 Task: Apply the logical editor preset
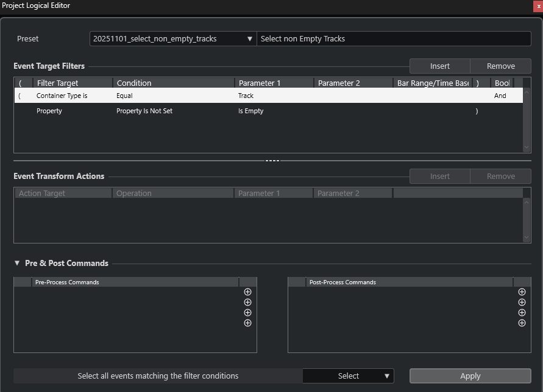[x=470, y=376]
